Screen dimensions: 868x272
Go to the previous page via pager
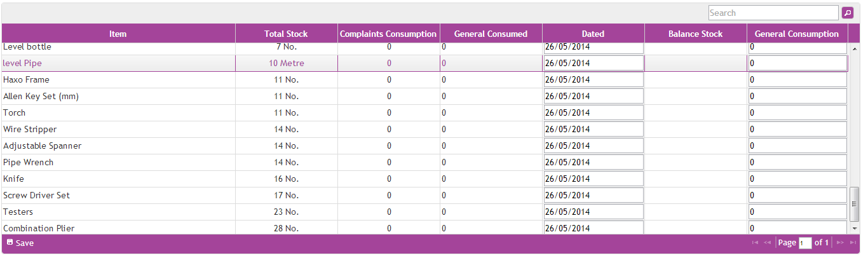767,243
